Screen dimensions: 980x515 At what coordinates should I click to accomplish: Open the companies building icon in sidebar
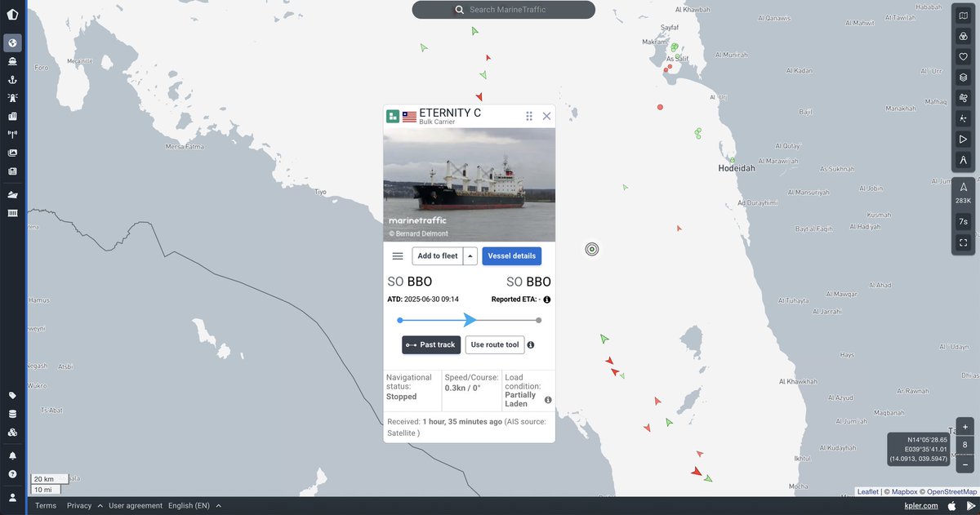pyautogui.click(x=12, y=116)
